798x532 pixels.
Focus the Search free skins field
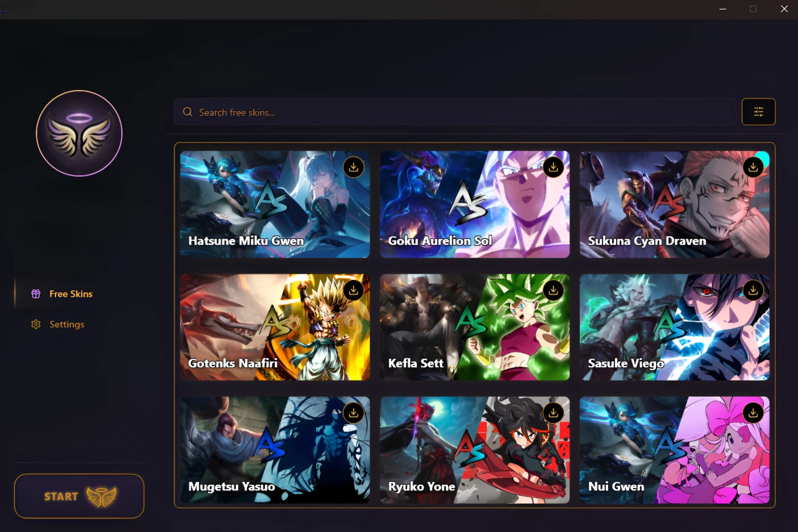pos(455,112)
